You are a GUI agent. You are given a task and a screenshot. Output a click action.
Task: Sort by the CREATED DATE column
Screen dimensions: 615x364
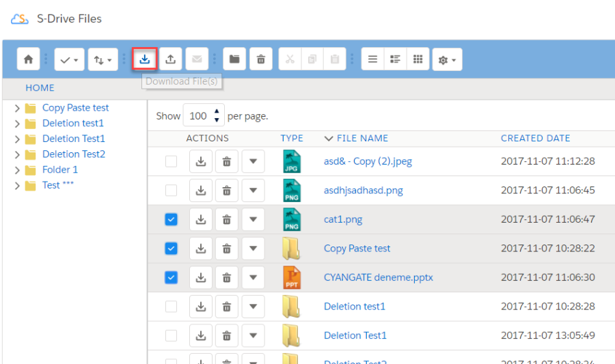535,138
